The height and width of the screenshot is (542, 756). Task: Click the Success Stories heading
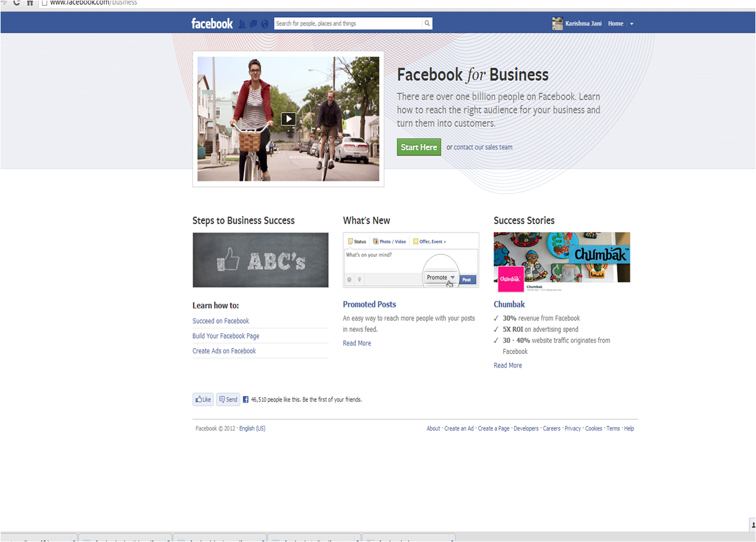pos(524,221)
